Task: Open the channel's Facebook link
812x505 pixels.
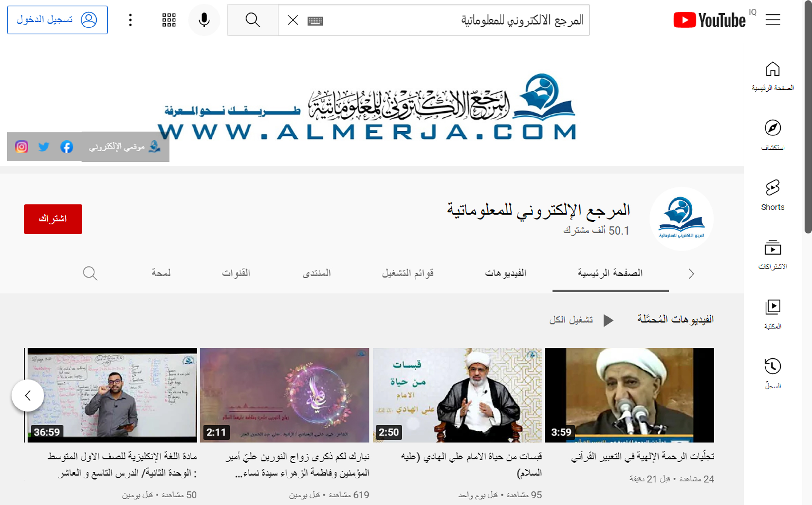Action: [67, 147]
